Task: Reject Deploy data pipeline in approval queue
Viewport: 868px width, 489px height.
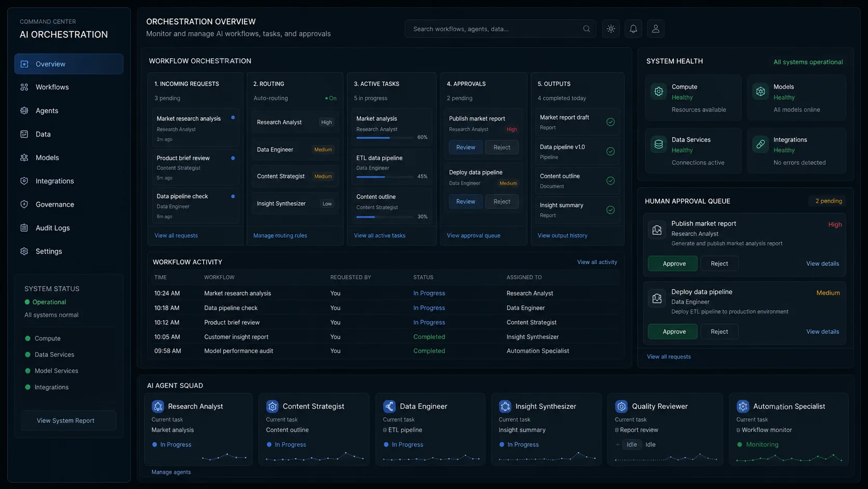Action: pyautogui.click(x=720, y=332)
